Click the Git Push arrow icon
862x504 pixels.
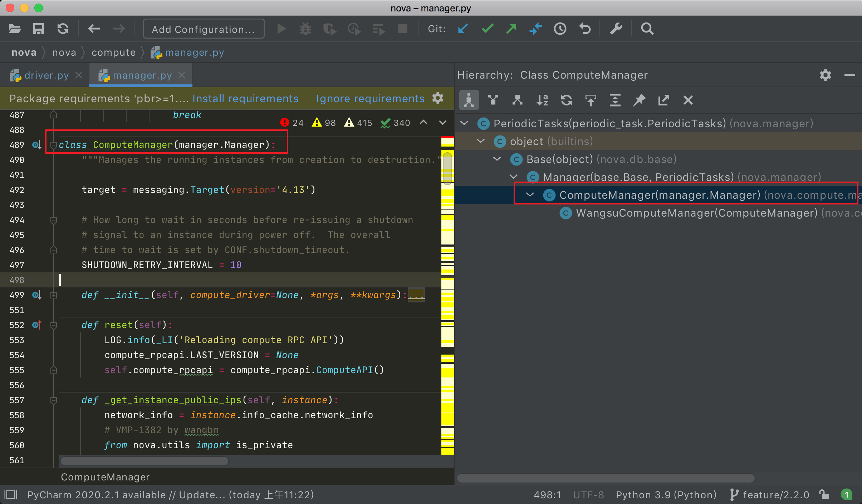511,29
